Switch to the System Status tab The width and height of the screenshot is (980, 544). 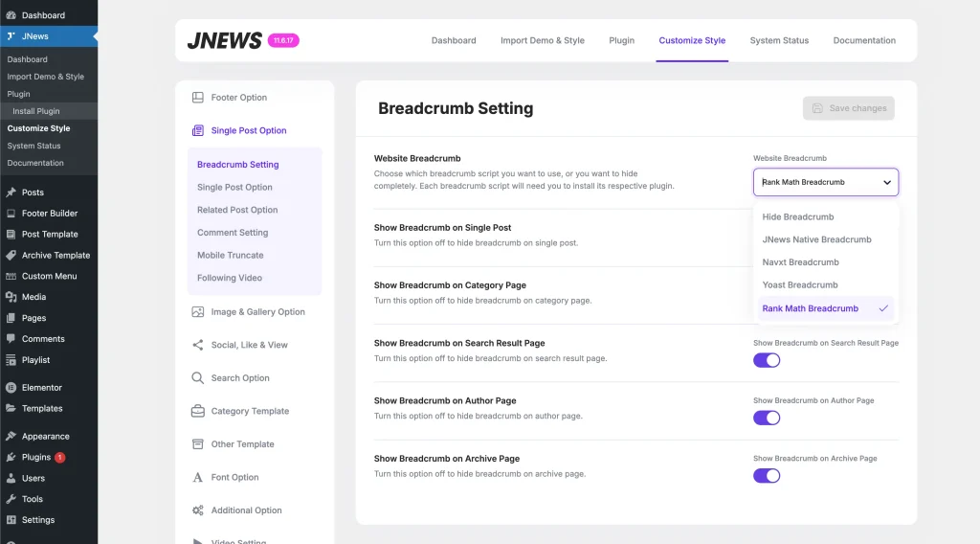[x=779, y=41]
